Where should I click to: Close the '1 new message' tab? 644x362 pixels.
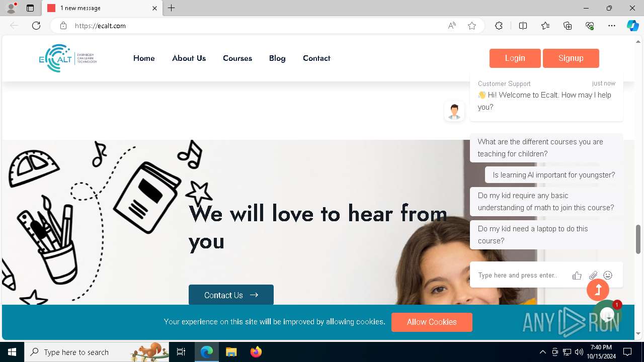pyautogui.click(x=154, y=8)
